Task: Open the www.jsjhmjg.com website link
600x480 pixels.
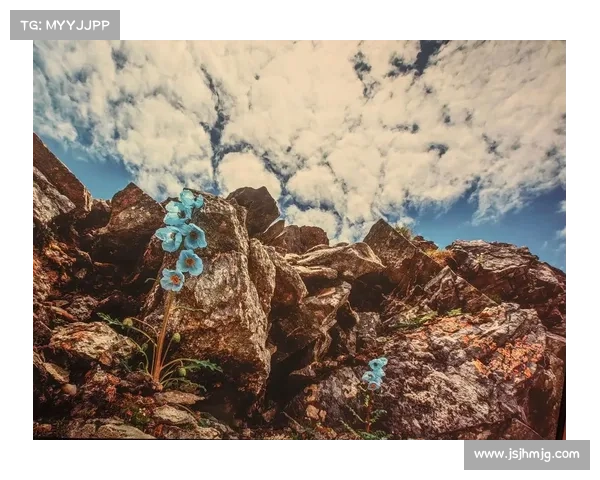Action: [x=527, y=455]
